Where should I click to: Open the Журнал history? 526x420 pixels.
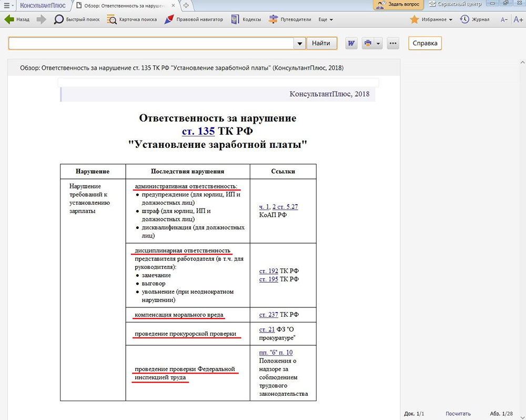[x=474, y=19]
